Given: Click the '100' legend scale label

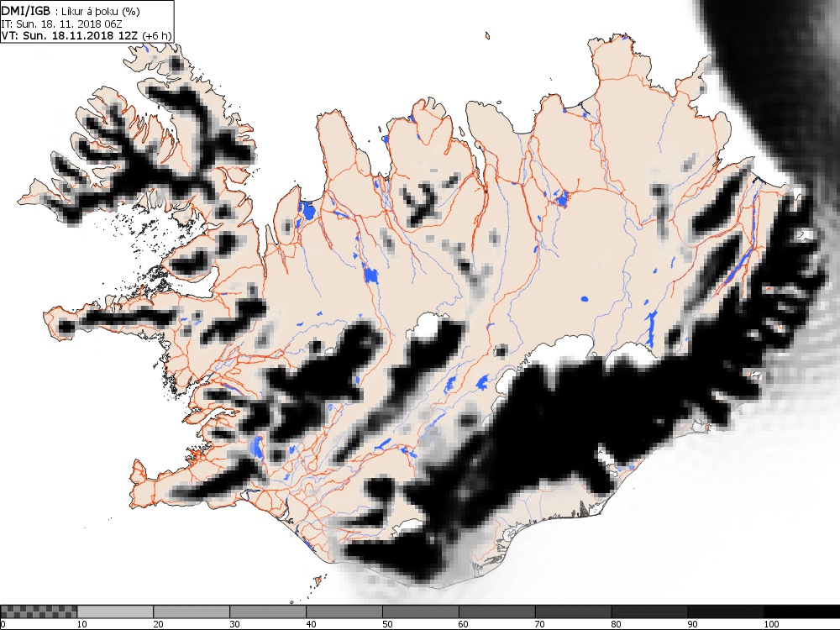Looking at the screenshot, I should click(x=771, y=624).
